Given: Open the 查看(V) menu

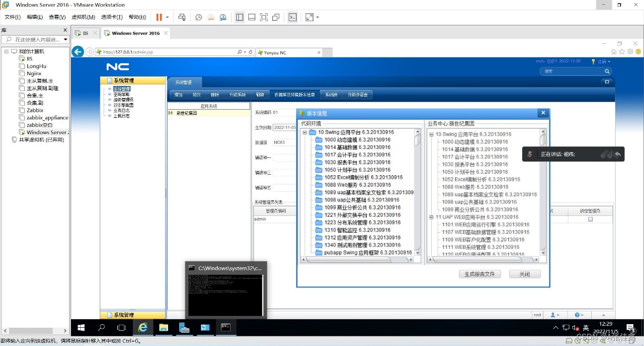Looking at the screenshot, I should point(57,17).
